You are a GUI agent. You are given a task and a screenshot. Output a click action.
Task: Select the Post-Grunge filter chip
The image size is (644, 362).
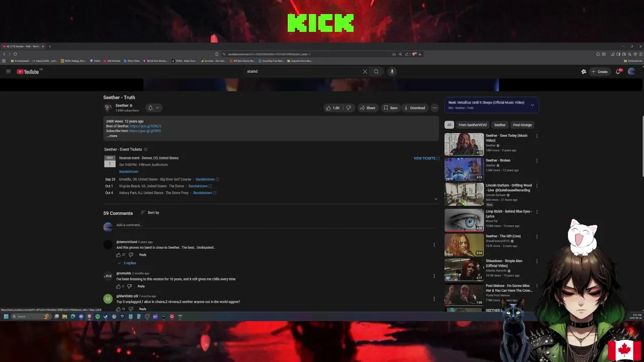(522, 125)
